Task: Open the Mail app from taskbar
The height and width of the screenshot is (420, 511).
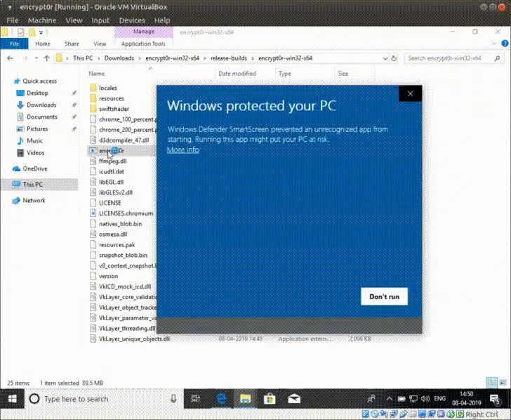Action: coord(294,399)
